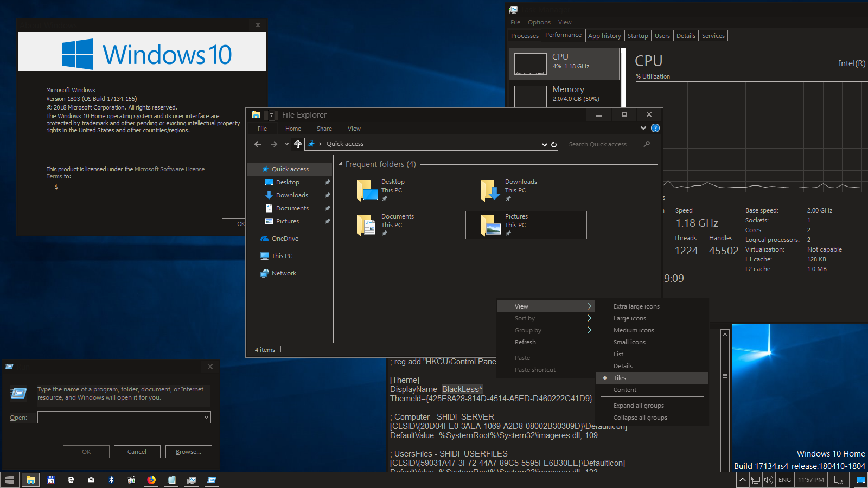The height and width of the screenshot is (488, 868).
Task: Open the Microsoft Software License Terms link
Action: [169, 169]
